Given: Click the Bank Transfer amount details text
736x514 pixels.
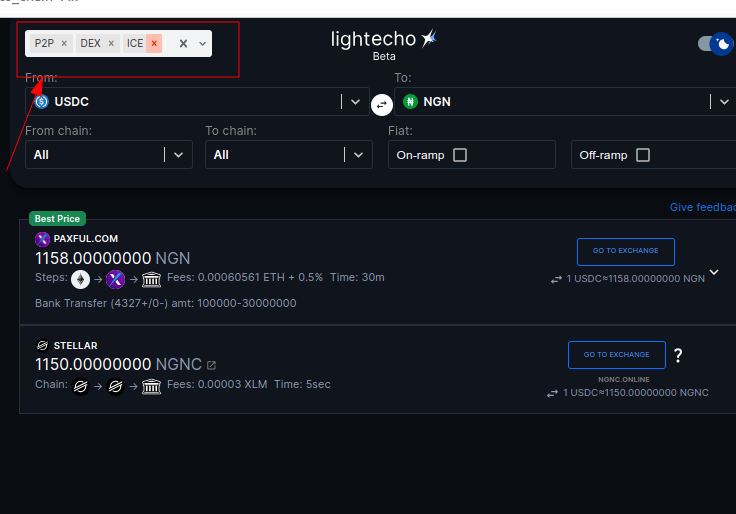Looking at the screenshot, I should tap(166, 303).
